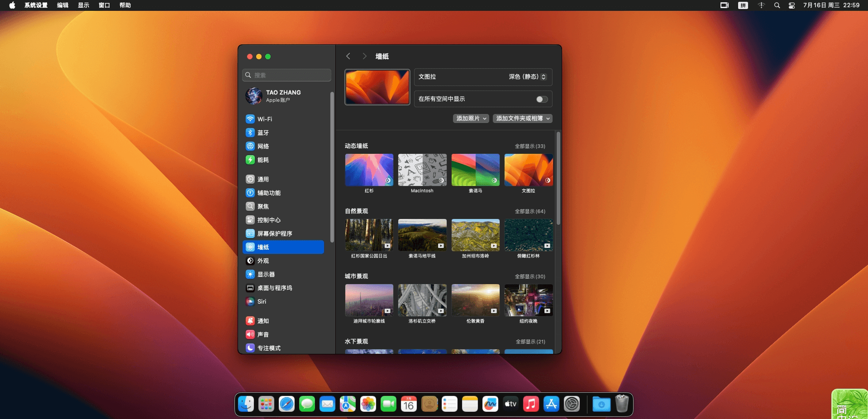
Task: Select the 红杉 dynamic wallpaper thumbnail
Action: (x=369, y=170)
